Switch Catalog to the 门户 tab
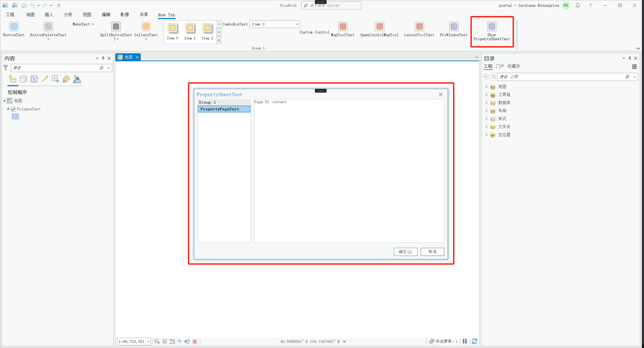644x348 pixels. 500,66
